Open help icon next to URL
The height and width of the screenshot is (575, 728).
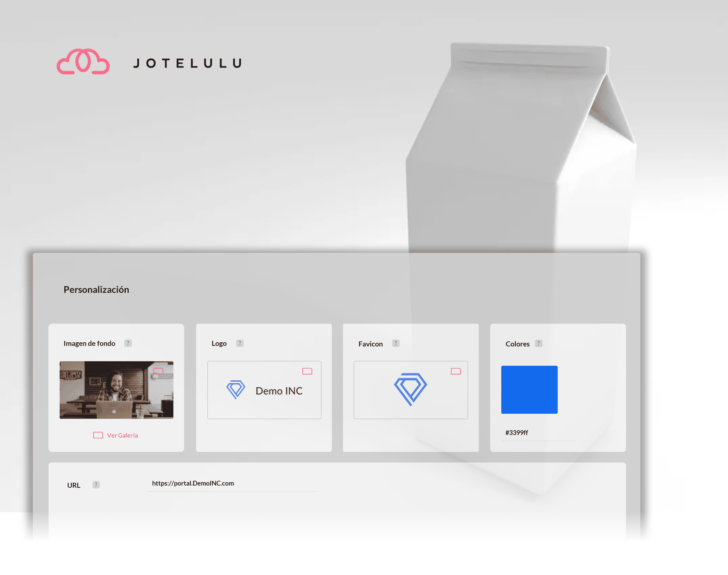point(96,485)
